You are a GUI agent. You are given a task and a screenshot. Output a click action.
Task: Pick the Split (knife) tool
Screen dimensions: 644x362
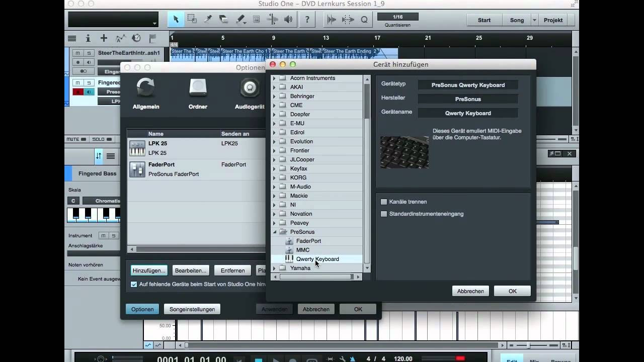pyautogui.click(x=208, y=20)
